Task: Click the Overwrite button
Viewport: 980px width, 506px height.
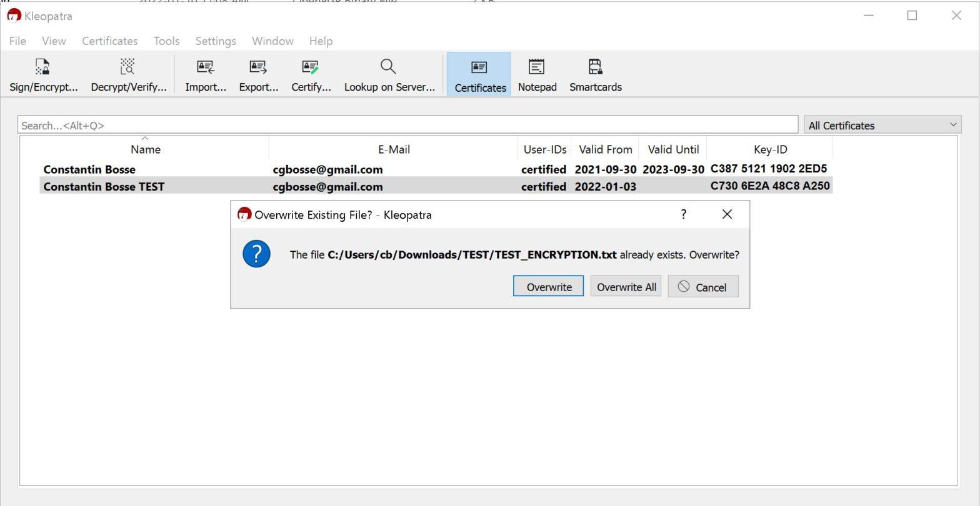Action: [x=548, y=286]
